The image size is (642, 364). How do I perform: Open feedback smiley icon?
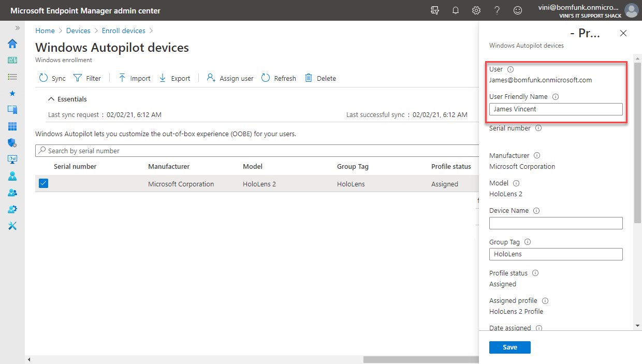click(518, 10)
